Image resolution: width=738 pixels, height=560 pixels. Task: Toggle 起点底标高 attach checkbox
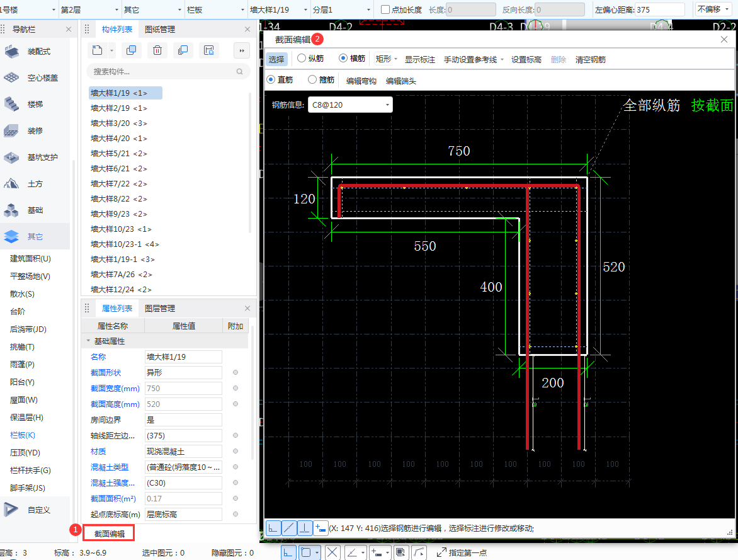coord(236,514)
